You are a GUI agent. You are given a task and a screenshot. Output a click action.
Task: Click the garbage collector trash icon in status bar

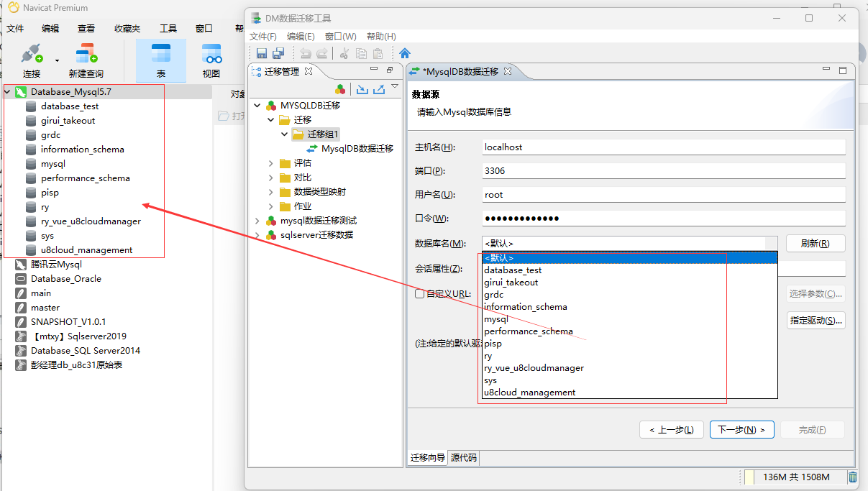(x=853, y=477)
